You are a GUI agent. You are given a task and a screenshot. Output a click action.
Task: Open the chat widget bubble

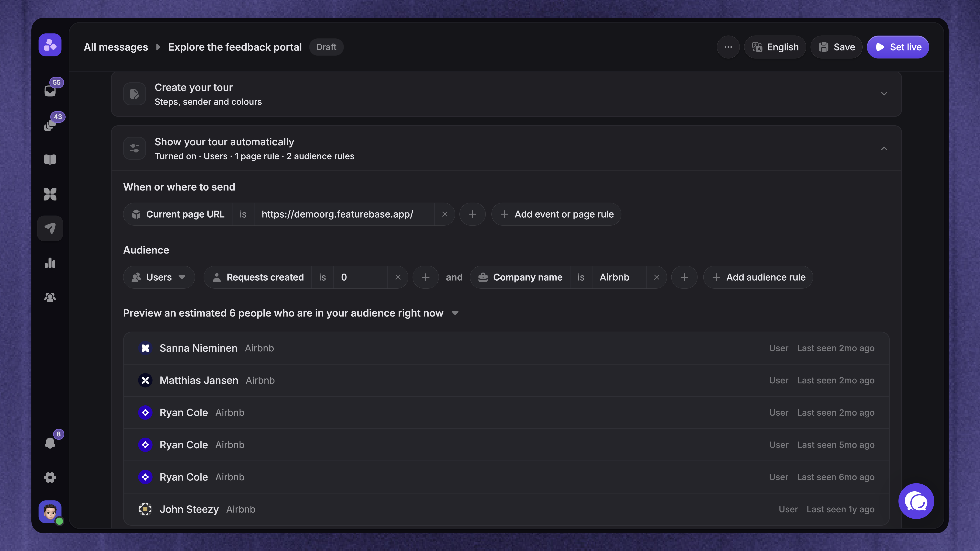click(x=916, y=501)
